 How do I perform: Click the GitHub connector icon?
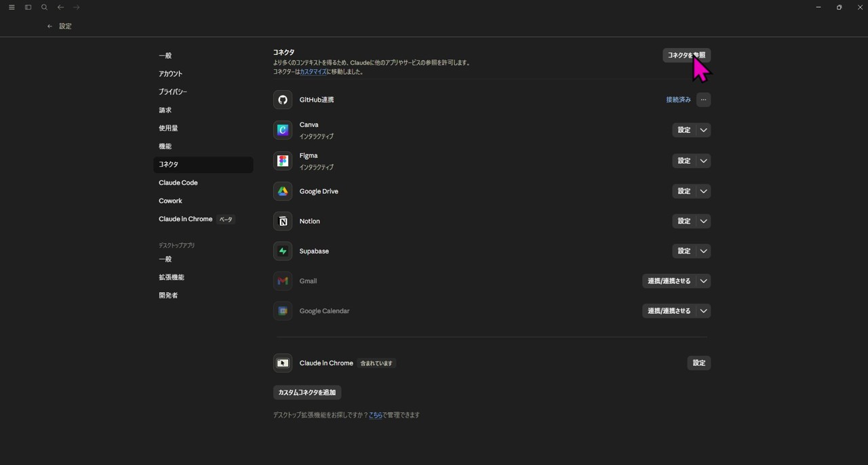click(x=283, y=100)
